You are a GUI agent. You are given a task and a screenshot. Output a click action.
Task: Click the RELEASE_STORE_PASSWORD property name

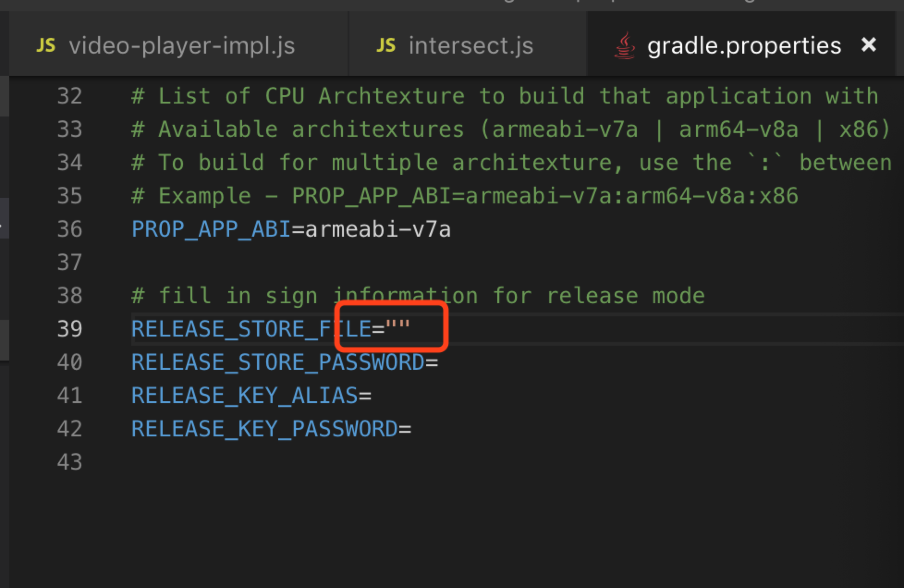[x=277, y=362]
